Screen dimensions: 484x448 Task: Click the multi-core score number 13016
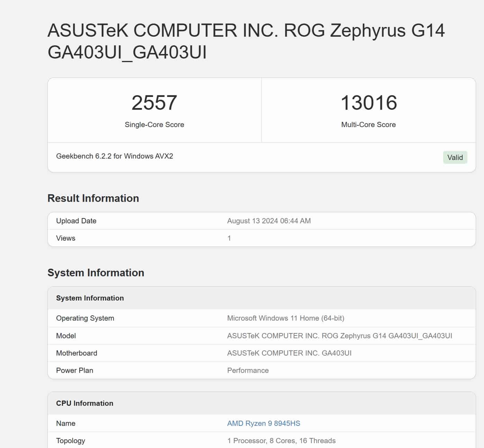click(369, 103)
